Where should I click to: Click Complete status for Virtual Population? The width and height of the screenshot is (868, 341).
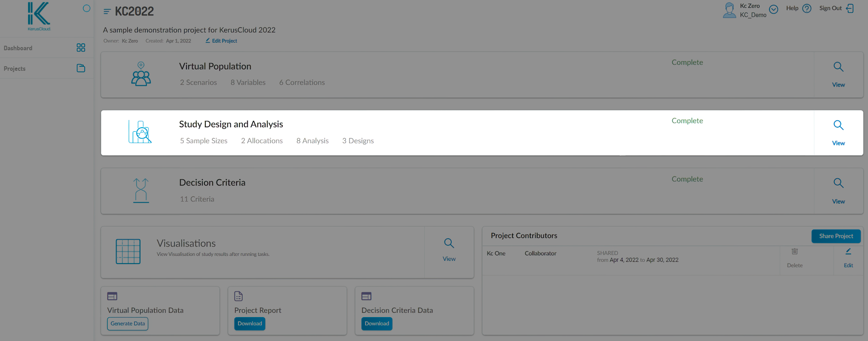[x=687, y=62]
